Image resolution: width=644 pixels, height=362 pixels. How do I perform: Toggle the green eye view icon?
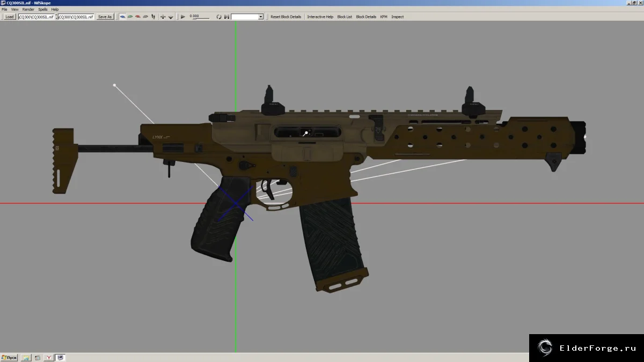[130, 17]
